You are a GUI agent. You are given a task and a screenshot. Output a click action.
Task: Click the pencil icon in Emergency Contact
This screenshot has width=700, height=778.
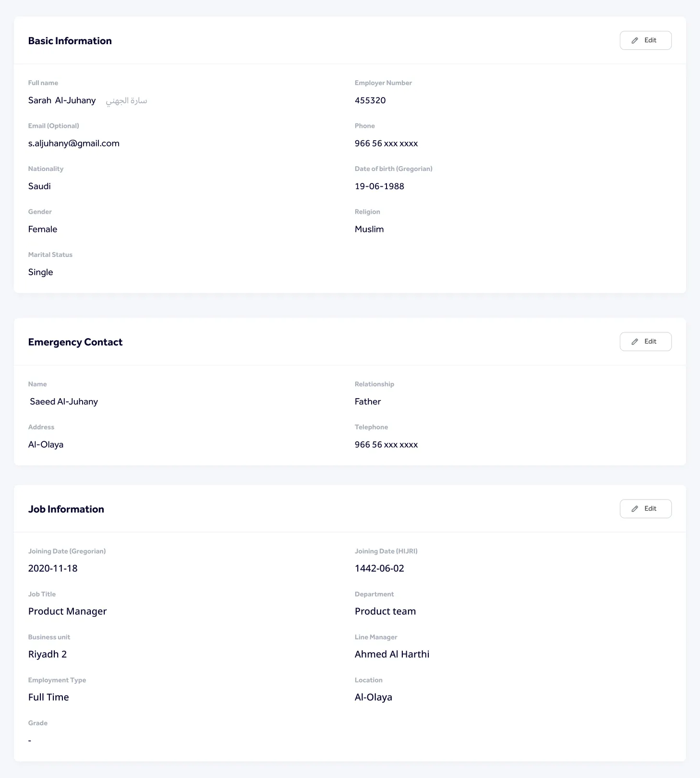(635, 342)
